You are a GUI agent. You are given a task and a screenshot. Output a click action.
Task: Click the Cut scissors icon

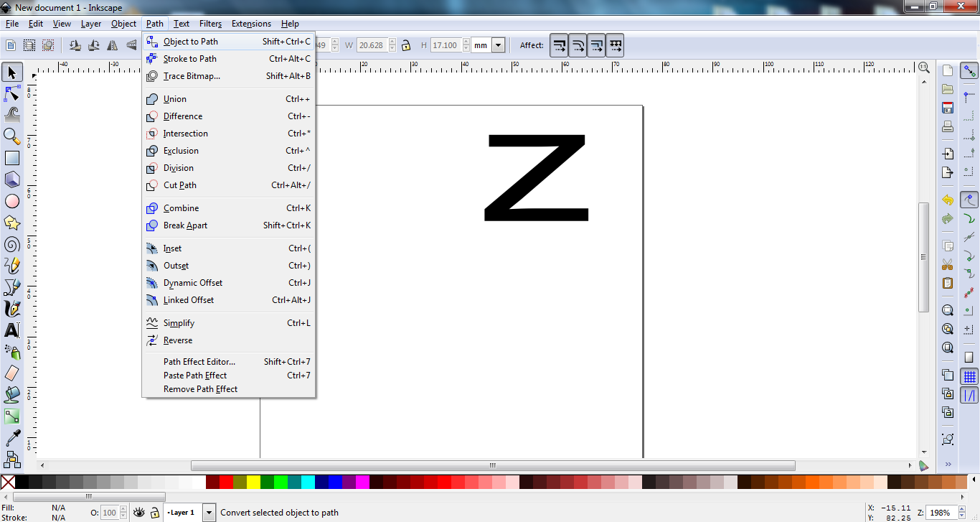948,264
